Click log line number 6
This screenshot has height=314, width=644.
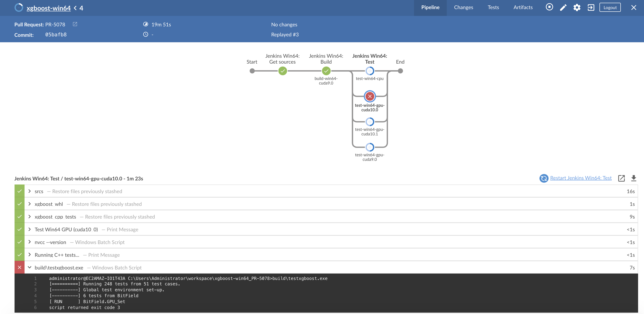tap(35, 307)
